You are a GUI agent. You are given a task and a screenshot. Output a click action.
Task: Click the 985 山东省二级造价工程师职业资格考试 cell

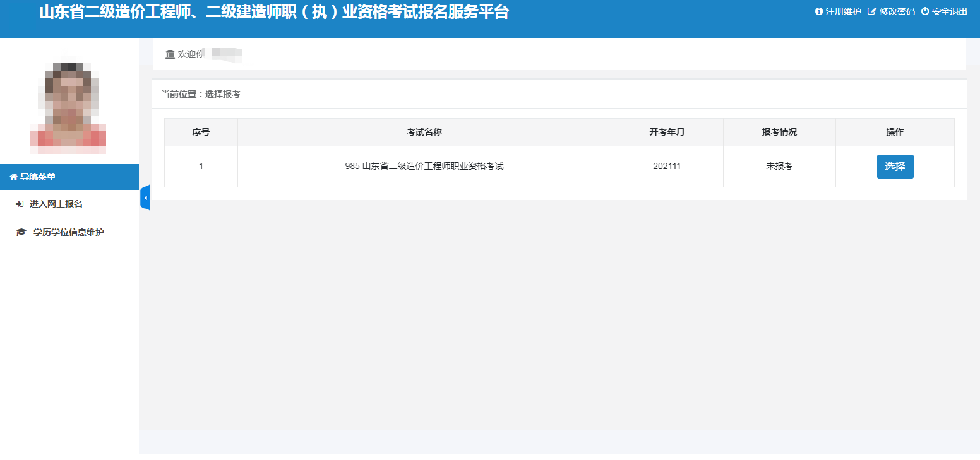[424, 167]
